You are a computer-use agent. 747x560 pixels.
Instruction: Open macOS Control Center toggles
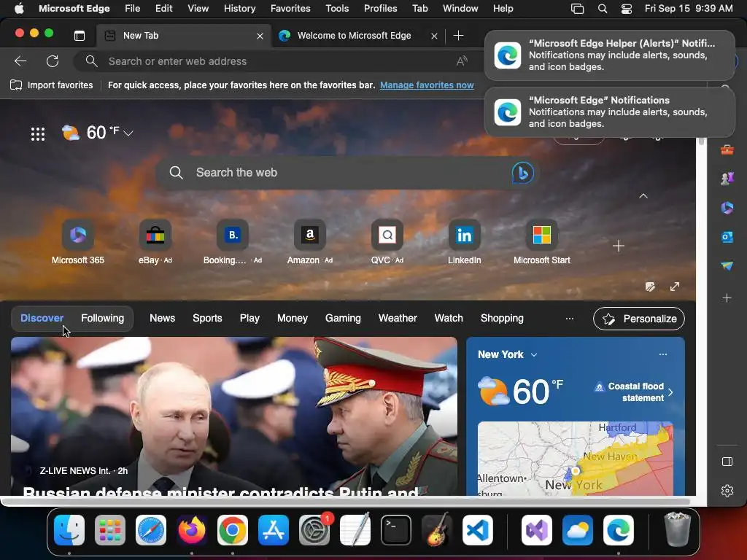[627, 9]
